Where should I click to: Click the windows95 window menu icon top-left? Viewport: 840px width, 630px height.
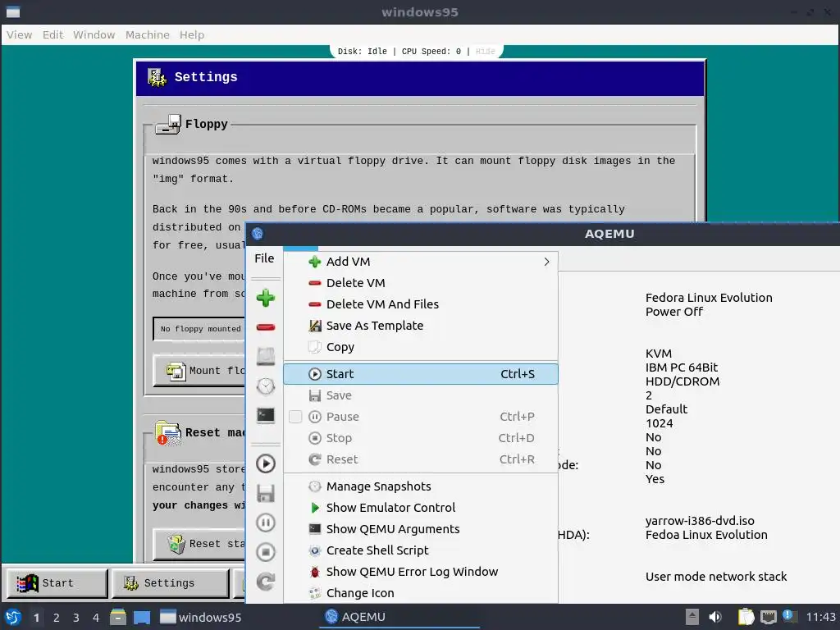pos(13,11)
